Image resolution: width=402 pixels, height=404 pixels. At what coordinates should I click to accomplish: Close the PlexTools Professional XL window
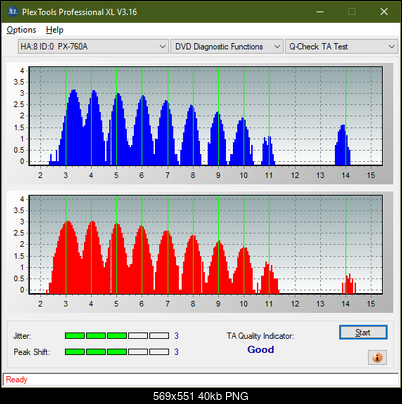(384, 12)
